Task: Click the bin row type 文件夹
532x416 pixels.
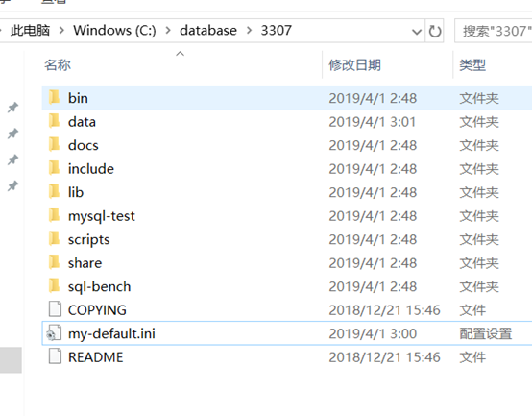Action: pos(479,98)
